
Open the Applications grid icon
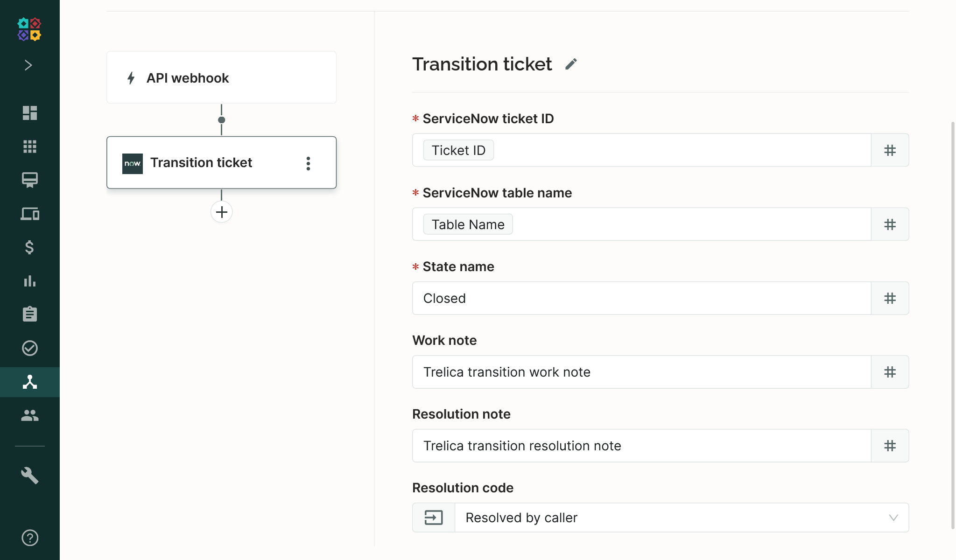pos(30,147)
